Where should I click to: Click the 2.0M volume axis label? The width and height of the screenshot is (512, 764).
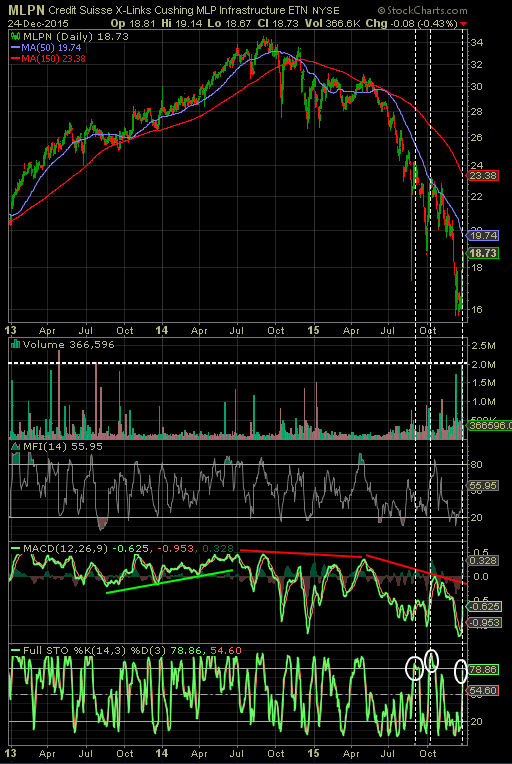pos(481,364)
